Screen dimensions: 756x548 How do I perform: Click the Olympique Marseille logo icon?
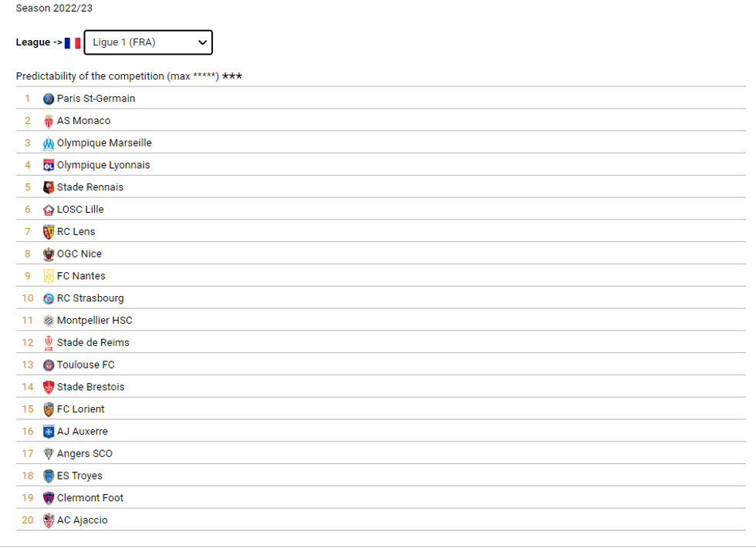pyautogui.click(x=49, y=143)
